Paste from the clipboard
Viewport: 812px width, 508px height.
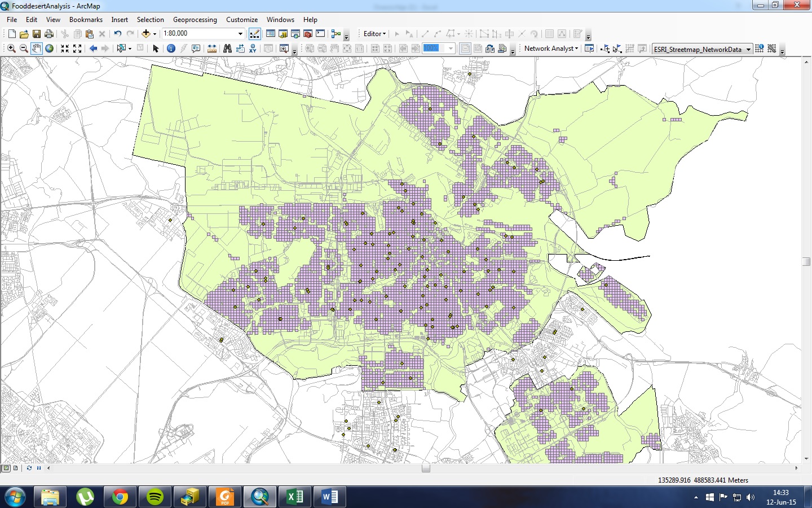point(89,34)
